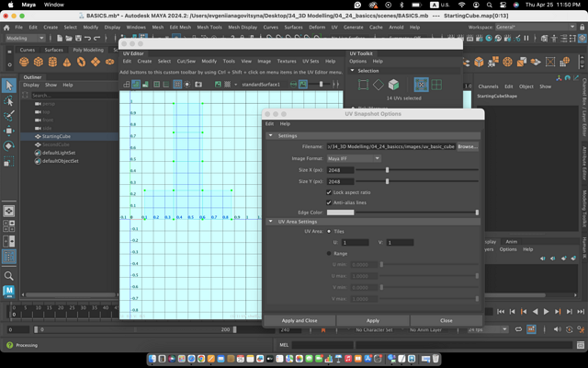Screen dimensions: 588x368
Task: Click the UV snapshot camera icon in UV Editor
Action: 198,84
